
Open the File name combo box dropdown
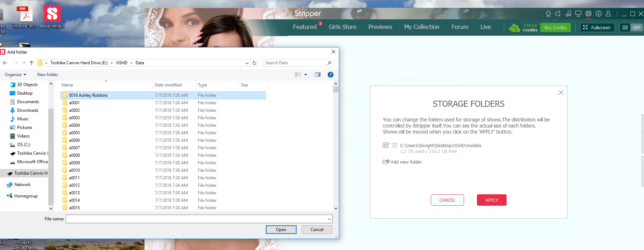click(329, 219)
